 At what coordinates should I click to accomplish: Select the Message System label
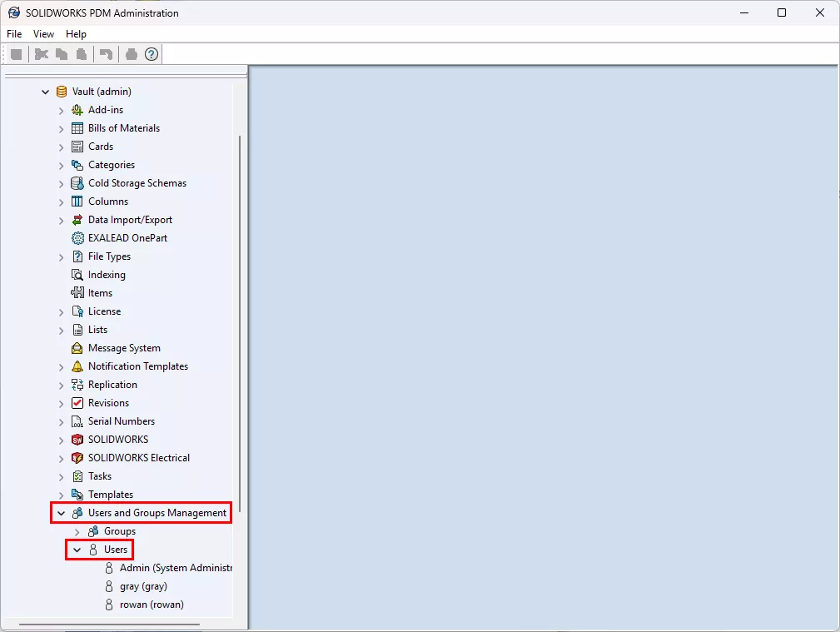[x=124, y=348]
